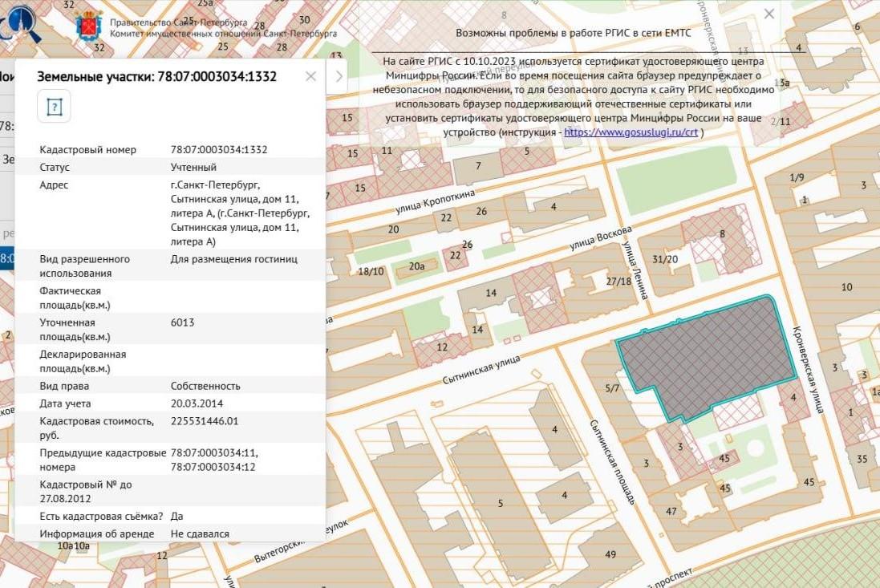Click the Saint Petersburg coat of arms emblem
880x588 pixels.
pos(87,26)
